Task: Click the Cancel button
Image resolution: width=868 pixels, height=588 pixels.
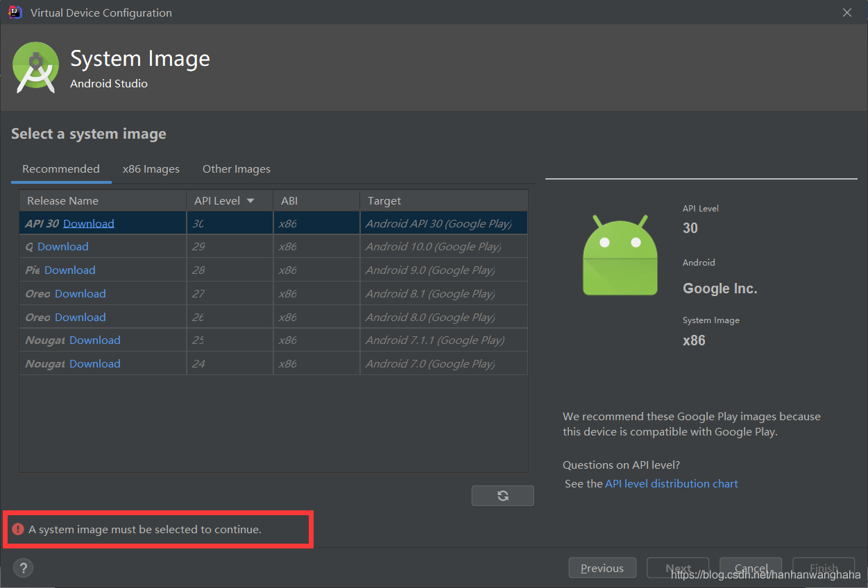Action: click(750, 567)
